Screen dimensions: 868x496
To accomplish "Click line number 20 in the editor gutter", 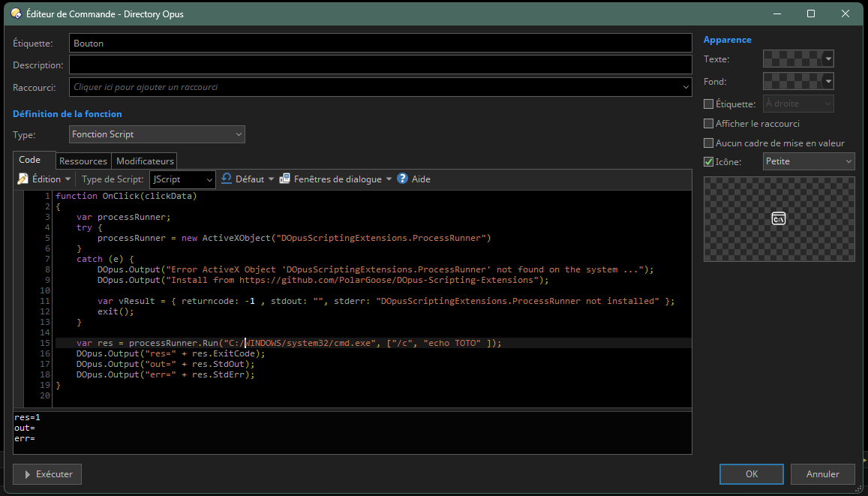I will (45, 395).
